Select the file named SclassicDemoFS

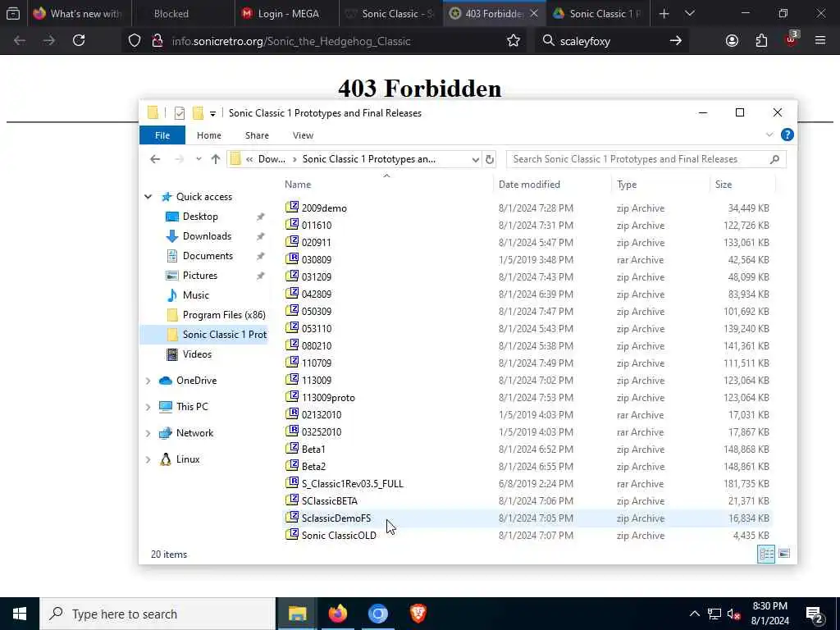[336, 518]
